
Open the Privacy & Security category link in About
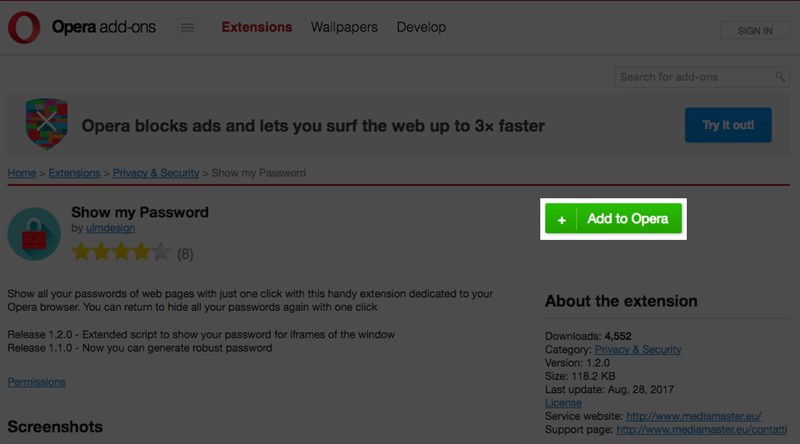click(638, 350)
